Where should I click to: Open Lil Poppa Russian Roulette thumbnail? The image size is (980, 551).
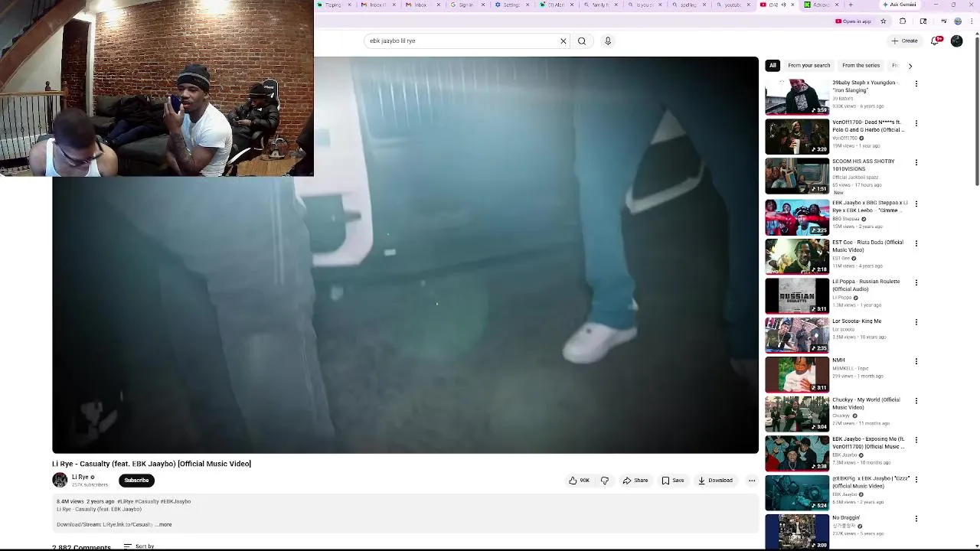797,295
